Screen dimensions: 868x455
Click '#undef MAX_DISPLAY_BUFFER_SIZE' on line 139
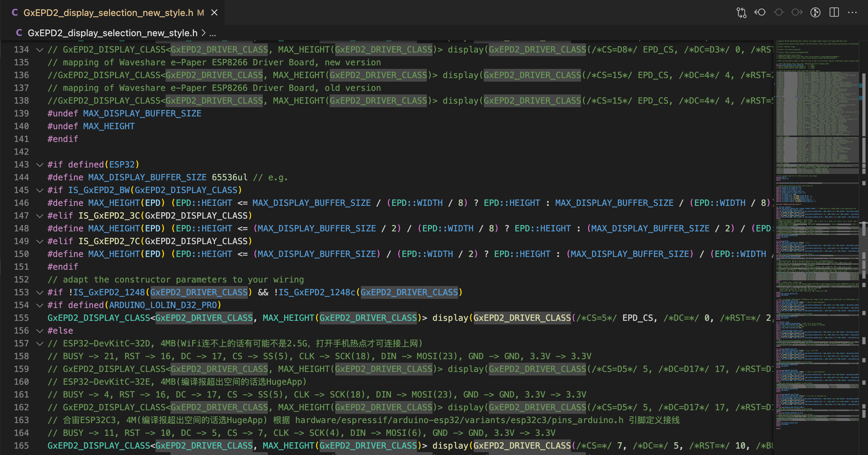[x=124, y=114]
